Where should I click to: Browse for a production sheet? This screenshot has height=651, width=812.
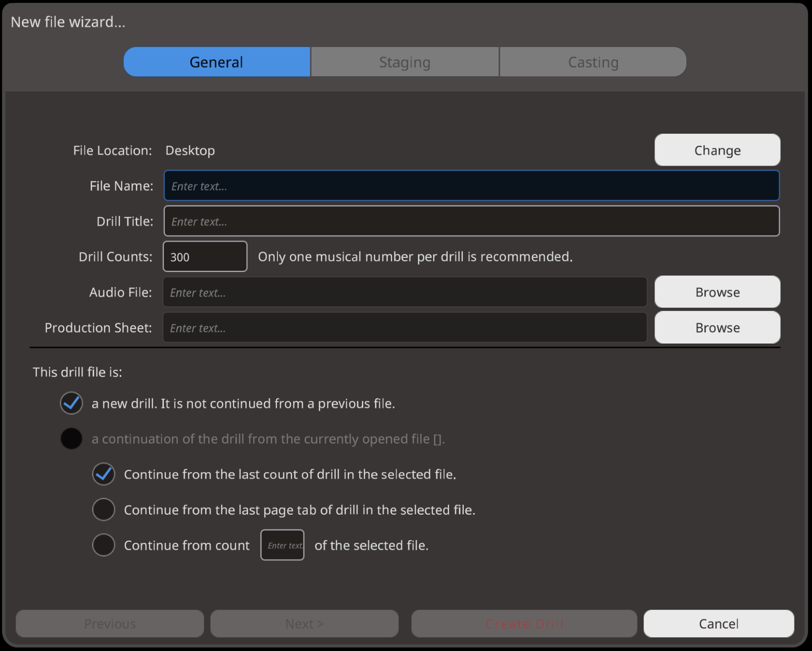coord(717,328)
